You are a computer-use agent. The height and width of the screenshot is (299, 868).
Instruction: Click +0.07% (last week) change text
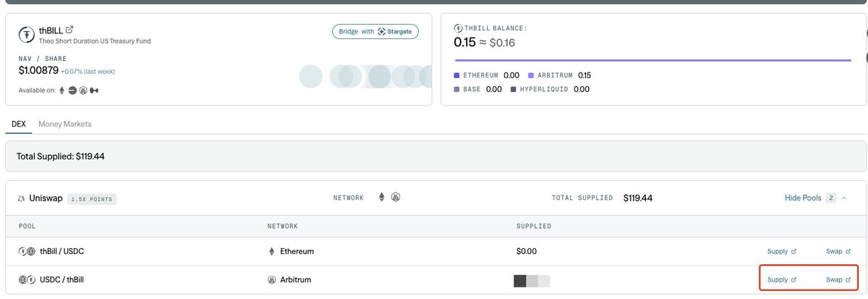pos(88,72)
